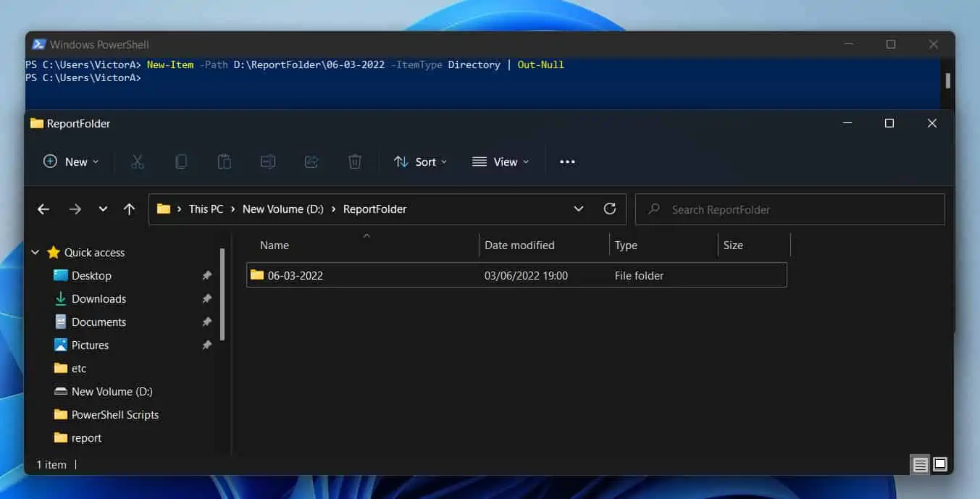
Task: Expand the address bar history dropdown
Action: point(579,209)
